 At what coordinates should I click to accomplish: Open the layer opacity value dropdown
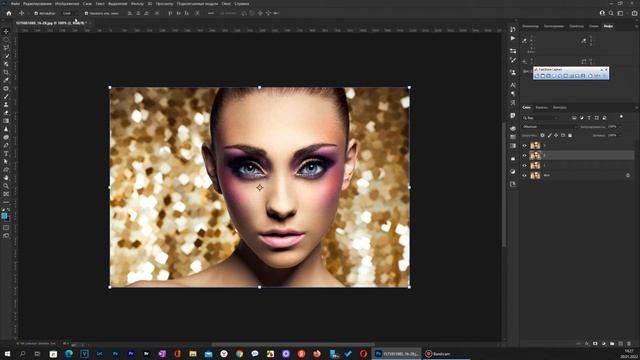pos(614,127)
